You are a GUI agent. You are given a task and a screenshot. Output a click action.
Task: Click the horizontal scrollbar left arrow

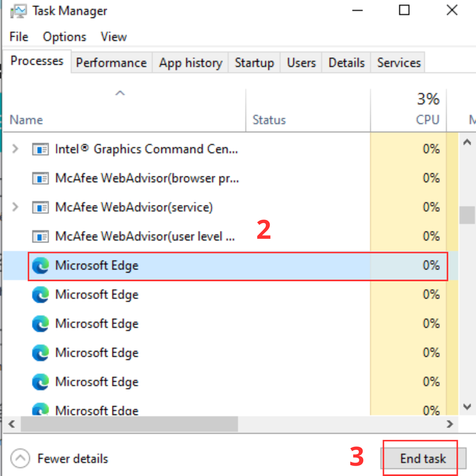12,424
